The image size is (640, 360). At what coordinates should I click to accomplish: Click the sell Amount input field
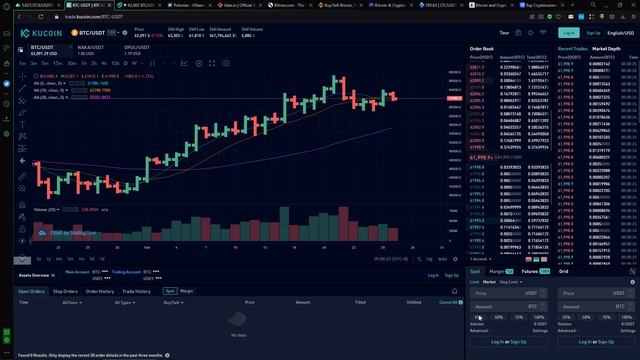pyautogui.click(x=596, y=307)
